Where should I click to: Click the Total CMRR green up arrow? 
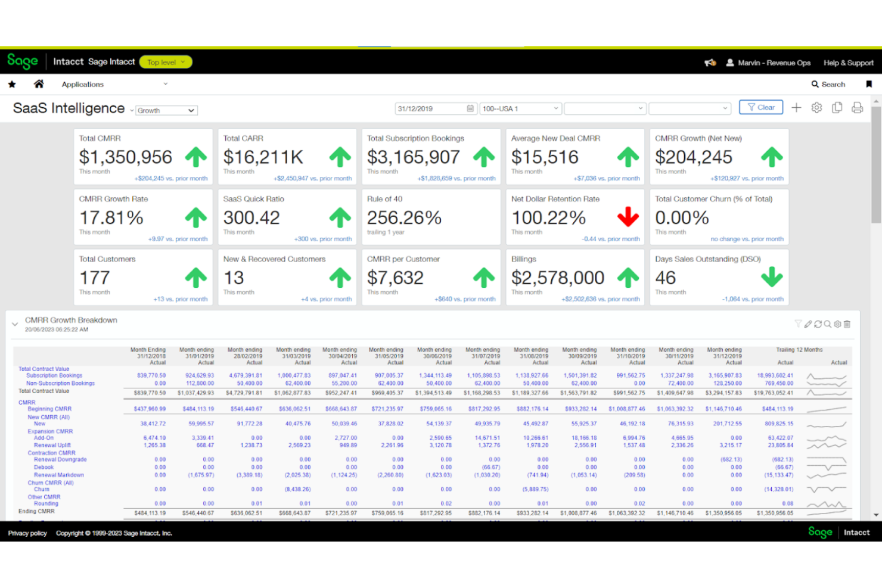point(196,157)
